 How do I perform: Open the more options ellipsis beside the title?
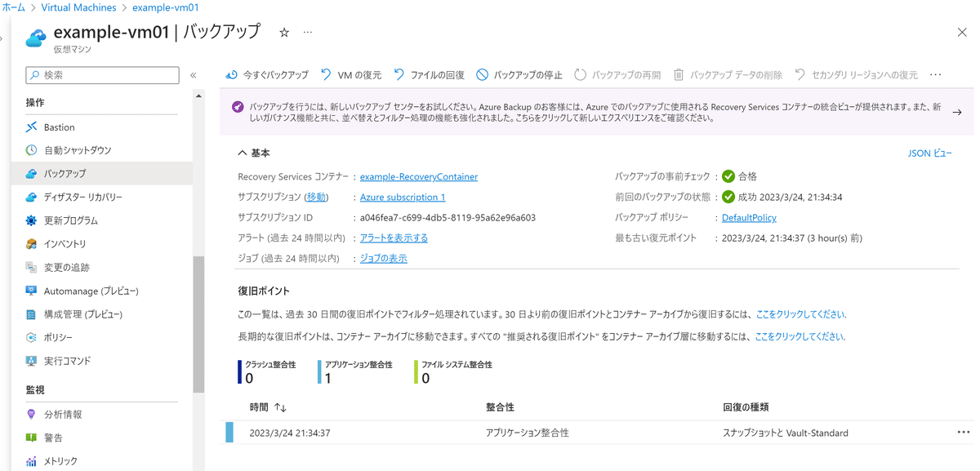pos(308,33)
